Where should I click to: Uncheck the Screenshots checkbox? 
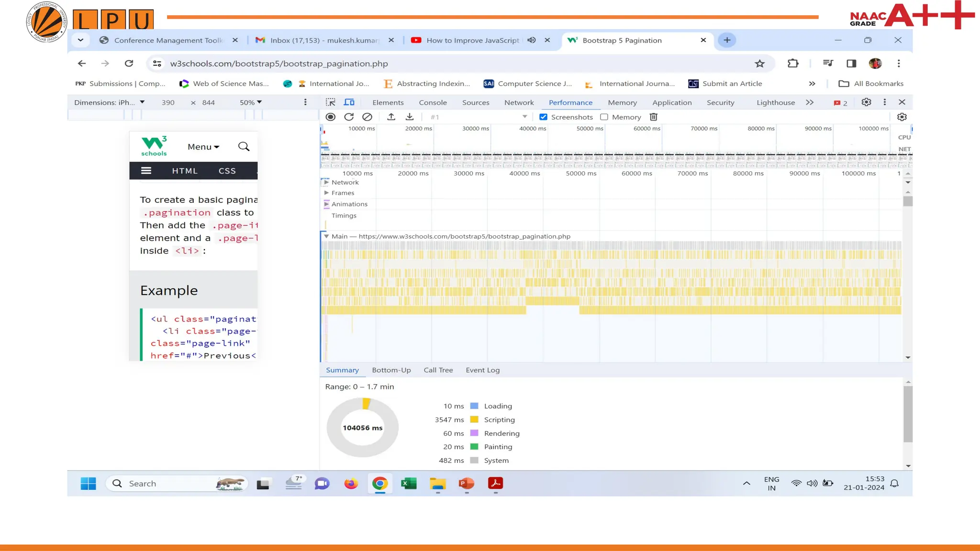click(543, 117)
